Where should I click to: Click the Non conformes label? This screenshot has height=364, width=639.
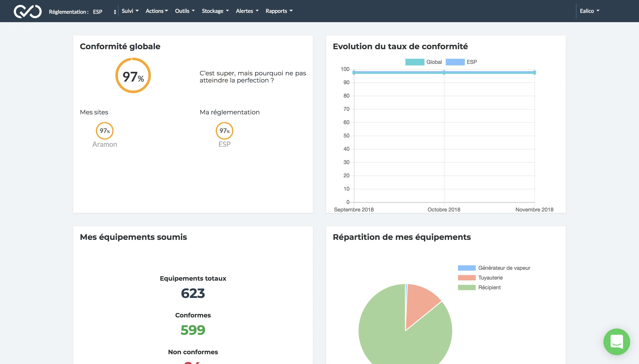[193, 352]
